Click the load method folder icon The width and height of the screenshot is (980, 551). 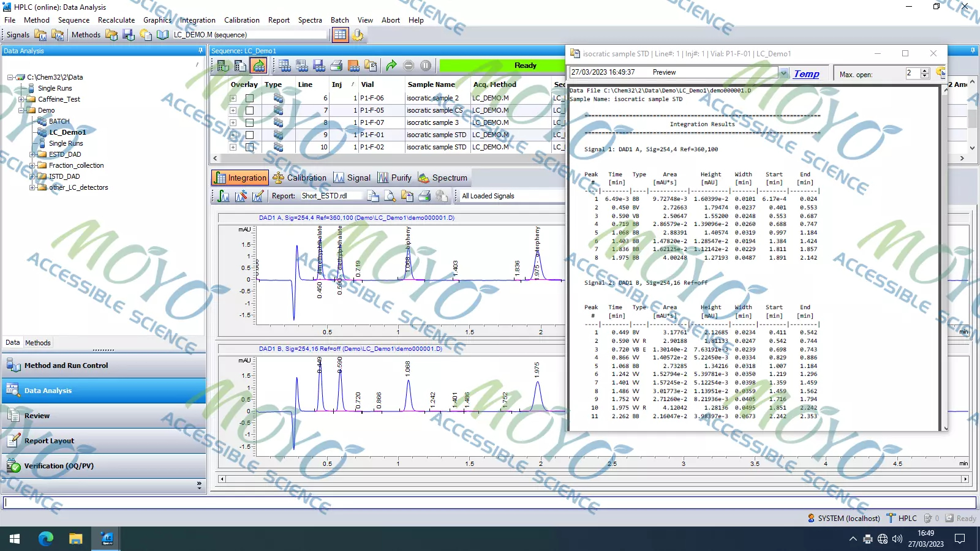click(111, 35)
